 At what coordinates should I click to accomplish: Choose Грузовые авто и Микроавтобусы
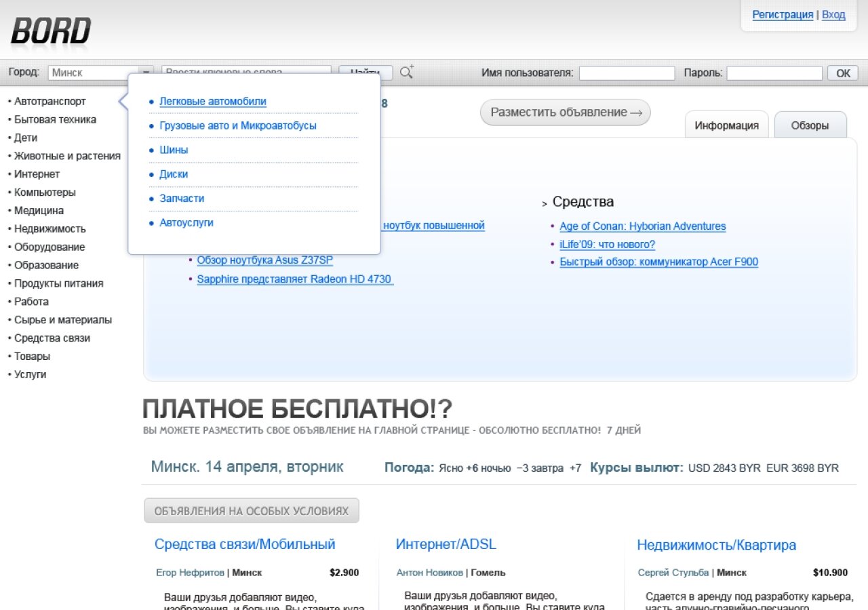tap(238, 126)
